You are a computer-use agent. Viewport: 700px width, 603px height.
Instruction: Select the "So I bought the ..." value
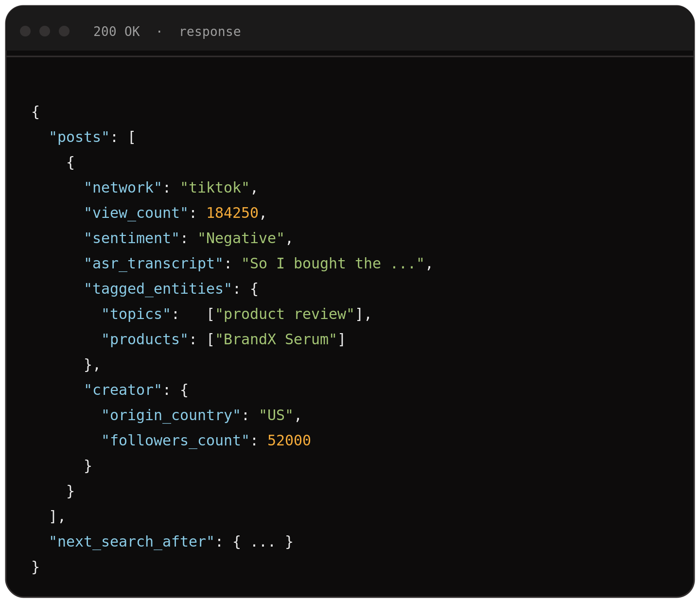coord(333,264)
